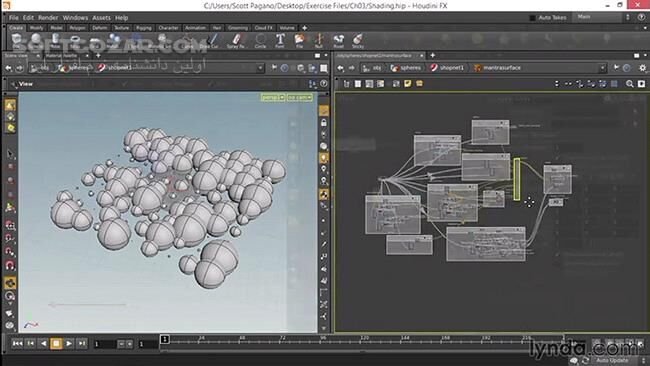Viewport: 650px width, 366px height.
Task: Switch to the Volume shelf tab
Action: pos(287,28)
